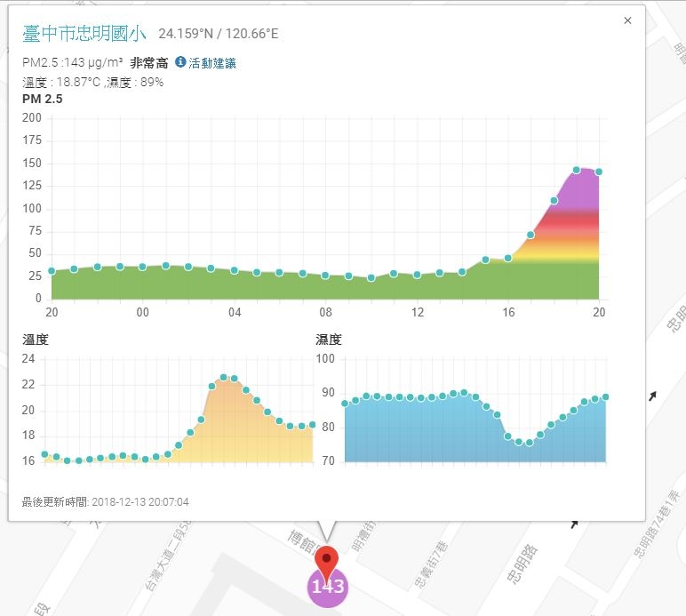The height and width of the screenshot is (616, 686).
Task: Open the 活動建議 activity advice link
Action: (x=212, y=63)
